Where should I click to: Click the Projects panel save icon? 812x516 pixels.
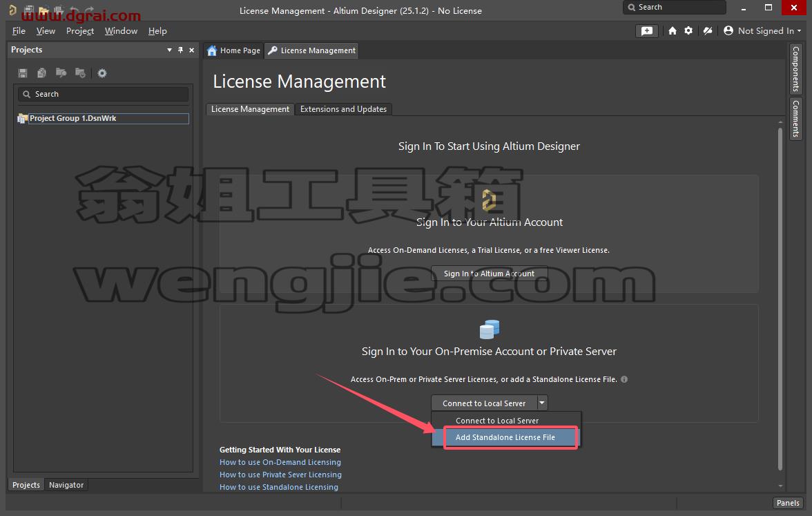(x=23, y=73)
